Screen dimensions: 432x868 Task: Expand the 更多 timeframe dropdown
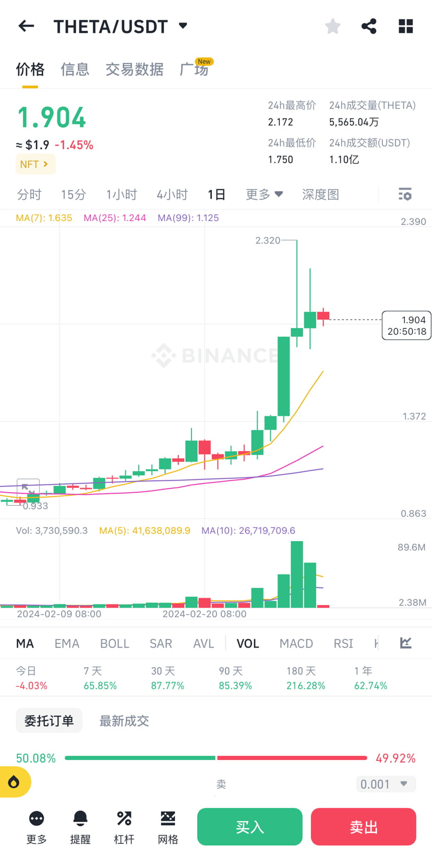point(264,194)
